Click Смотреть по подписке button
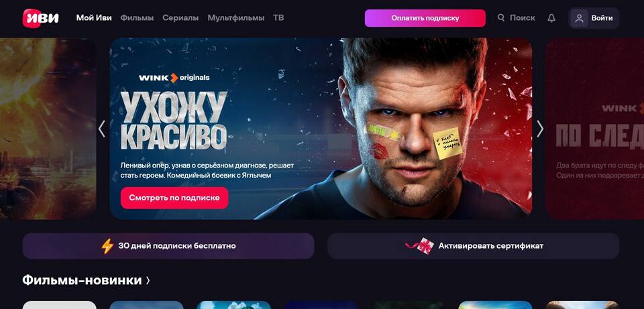The width and height of the screenshot is (644, 309). click(x=174, y=198)
